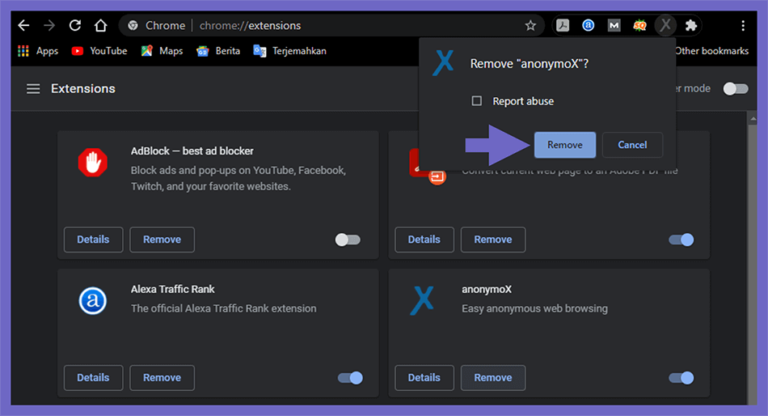Image resolution: width=768 pixels, height=416 pixels.
Task: Disable the Alexa Traffic Rank toggle
Action: click(x=350, y=378)
